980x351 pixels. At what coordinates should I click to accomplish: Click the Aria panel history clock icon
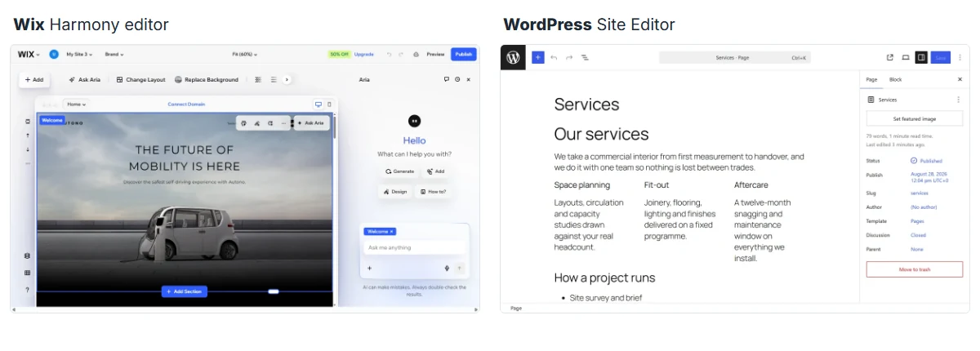tap(457, 79)
